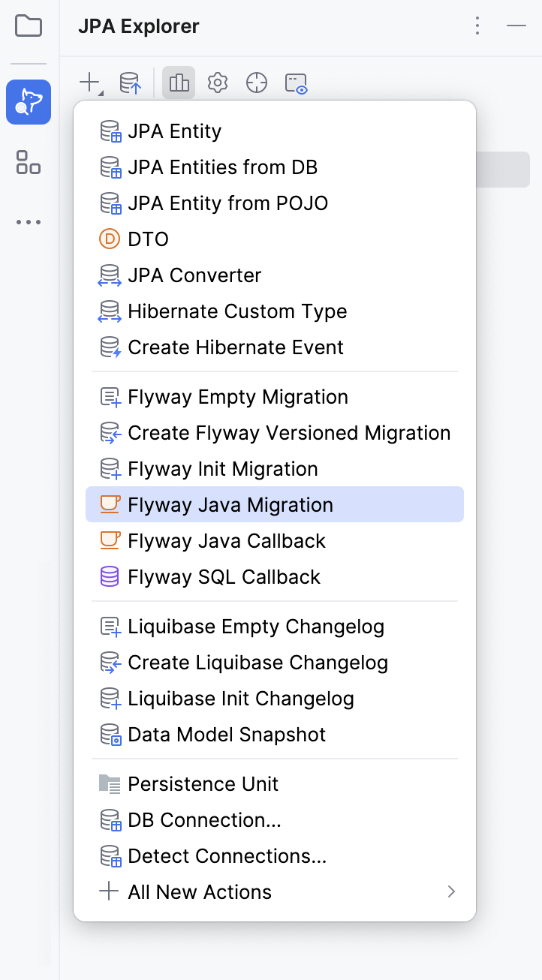Click the highlighted Flyway Java Migration entry
This screenshot has width=542, height=980.
point(229,504)
